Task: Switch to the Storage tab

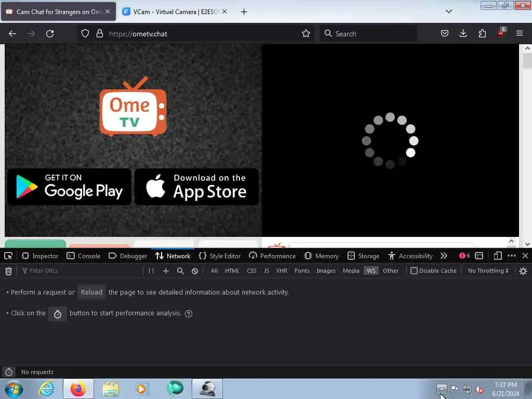Action: [363, 256]
